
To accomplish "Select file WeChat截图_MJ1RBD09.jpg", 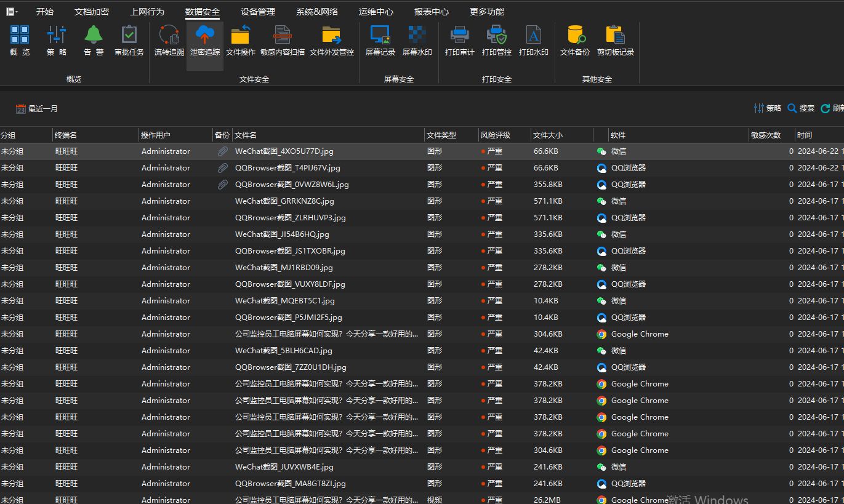I will coord(284,268).
